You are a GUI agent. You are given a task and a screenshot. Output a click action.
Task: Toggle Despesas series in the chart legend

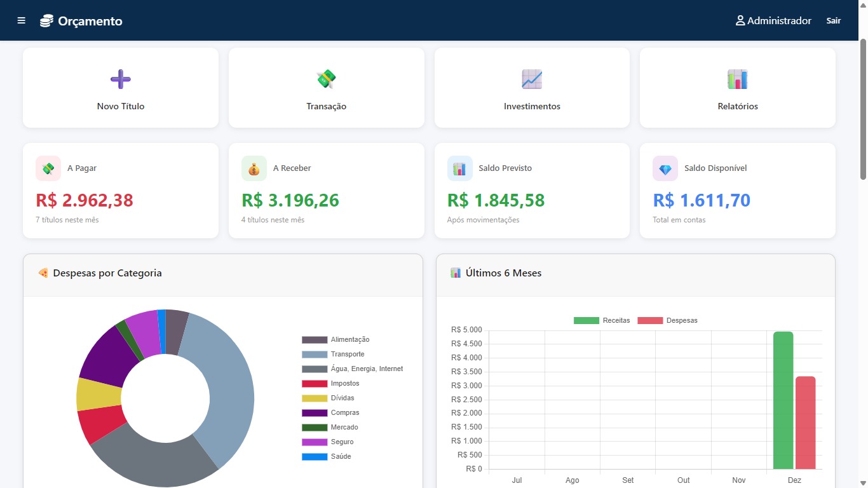667,320
